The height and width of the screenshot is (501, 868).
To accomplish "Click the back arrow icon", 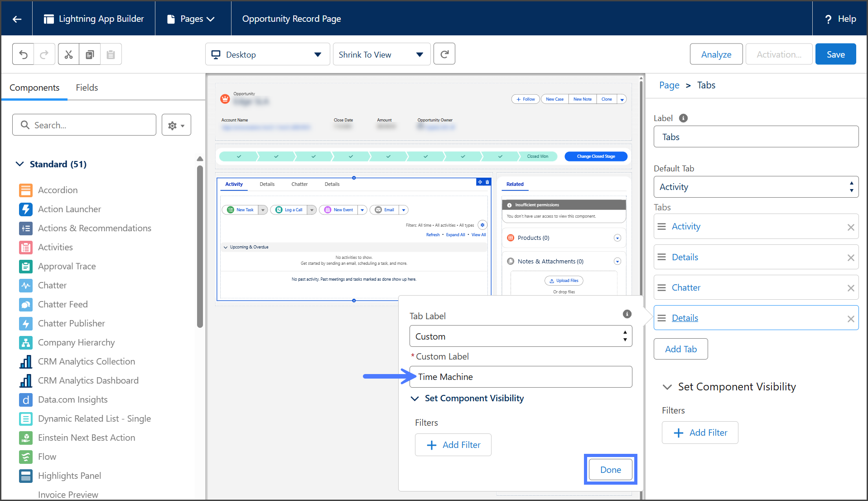I will 17,19.
